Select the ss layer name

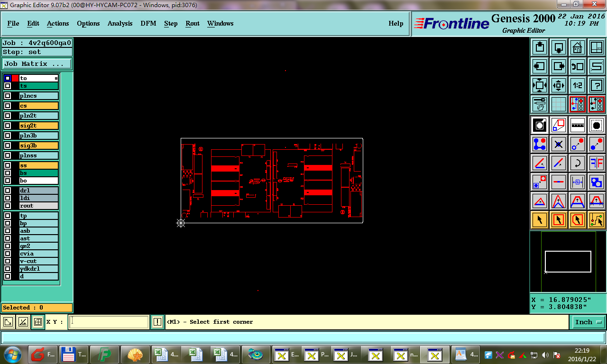(x=38, y=165)
